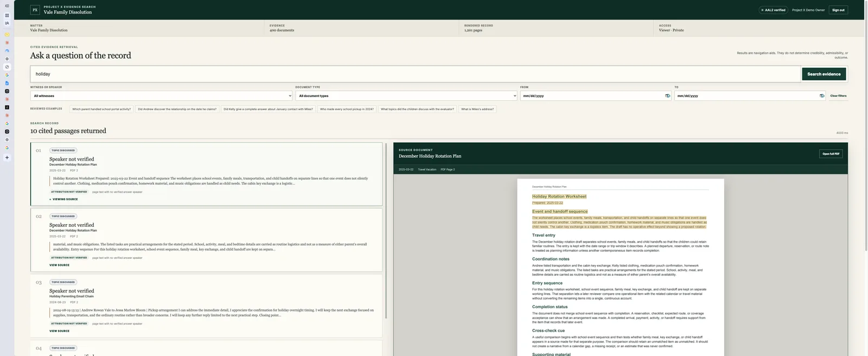Add a new tab with plus icon

[x=7, y=157]
